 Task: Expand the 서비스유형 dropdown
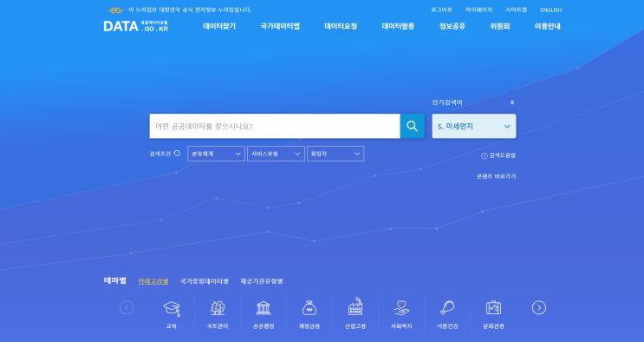(x=276, y=154)
